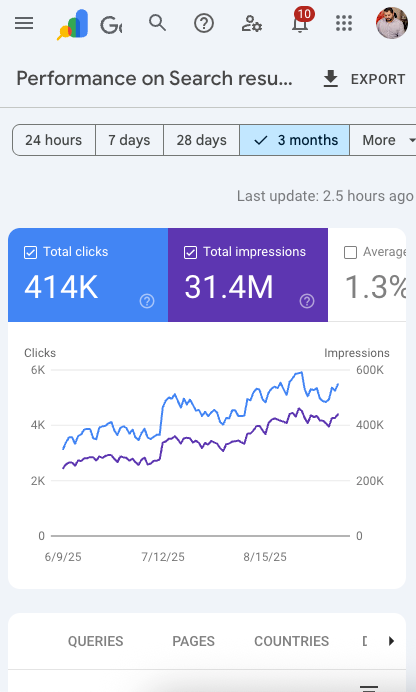The width and height of the screenshot is (416, 692).
Task: Open users and permissions settings icon
Action: 251,23
